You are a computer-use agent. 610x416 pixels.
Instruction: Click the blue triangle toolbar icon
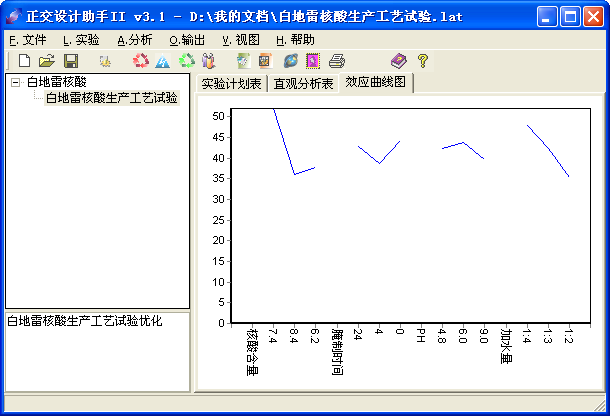click(162, 61)
